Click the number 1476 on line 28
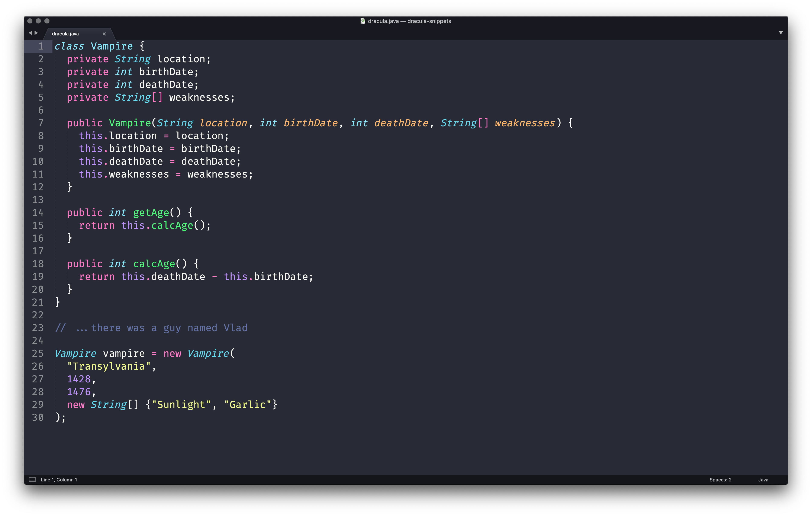The height and width of the screenshot is (516, 812). point(79,392)
